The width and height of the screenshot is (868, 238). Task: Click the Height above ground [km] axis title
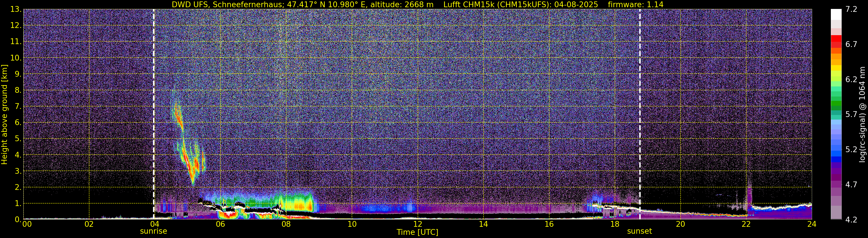point(4,114)
